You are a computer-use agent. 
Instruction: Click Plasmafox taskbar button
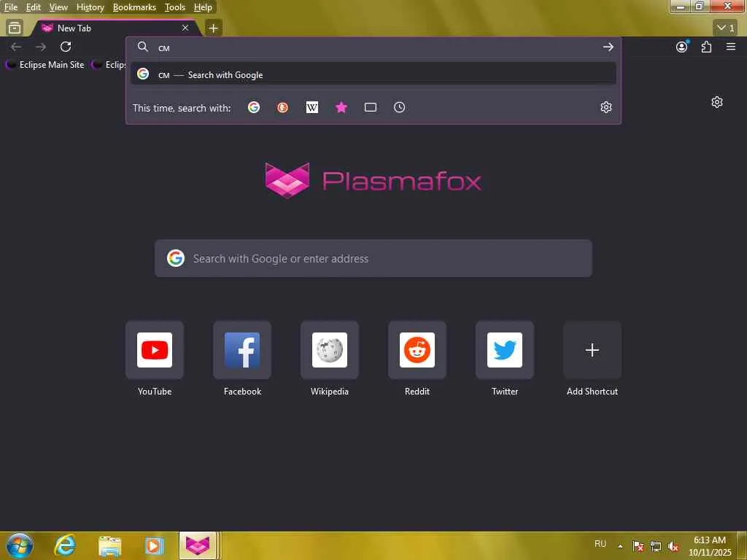(x=198, y=545)
